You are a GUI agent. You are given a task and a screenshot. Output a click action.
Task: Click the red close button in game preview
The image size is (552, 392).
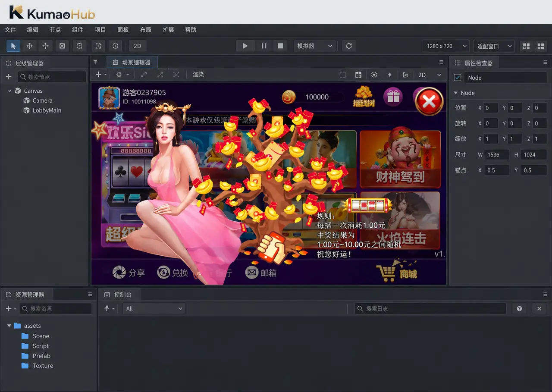pyautogui.click(x=429, y=101)
